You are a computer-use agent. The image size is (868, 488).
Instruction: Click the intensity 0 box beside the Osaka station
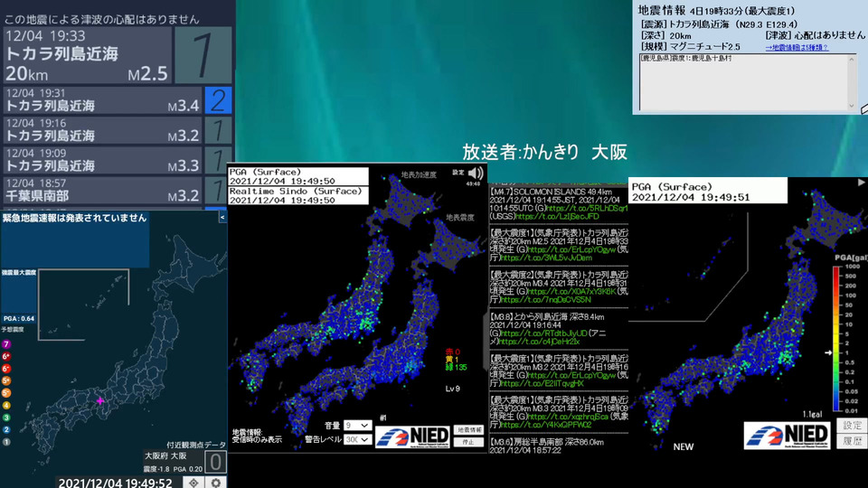[x=215, y=462]
